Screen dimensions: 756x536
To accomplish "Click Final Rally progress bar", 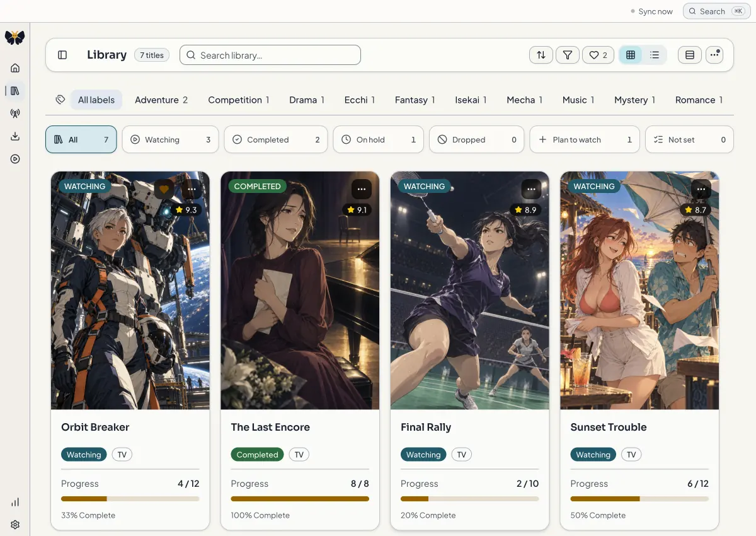I will click(470, 499).
